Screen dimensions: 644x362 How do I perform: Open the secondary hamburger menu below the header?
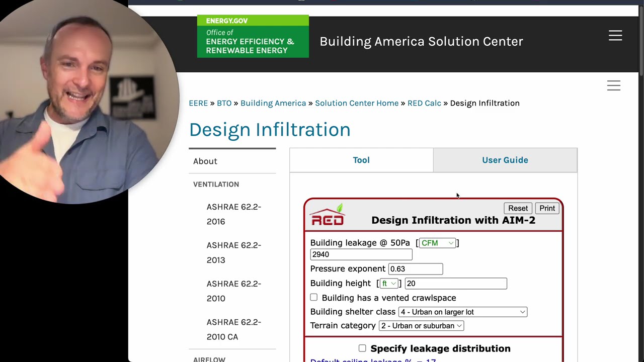614,85
